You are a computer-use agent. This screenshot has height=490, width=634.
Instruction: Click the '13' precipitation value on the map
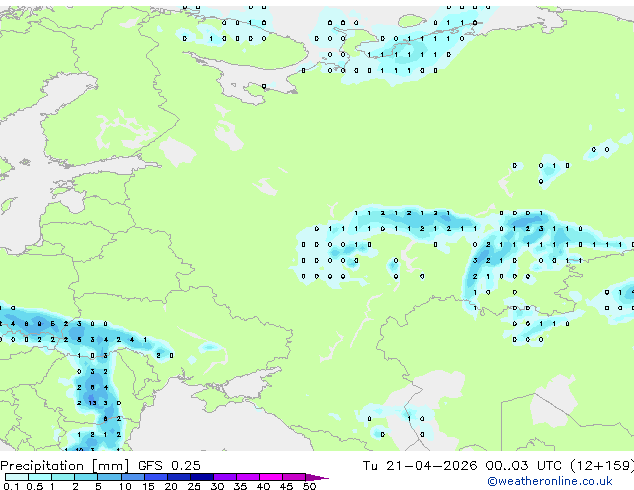coord(92,403)
